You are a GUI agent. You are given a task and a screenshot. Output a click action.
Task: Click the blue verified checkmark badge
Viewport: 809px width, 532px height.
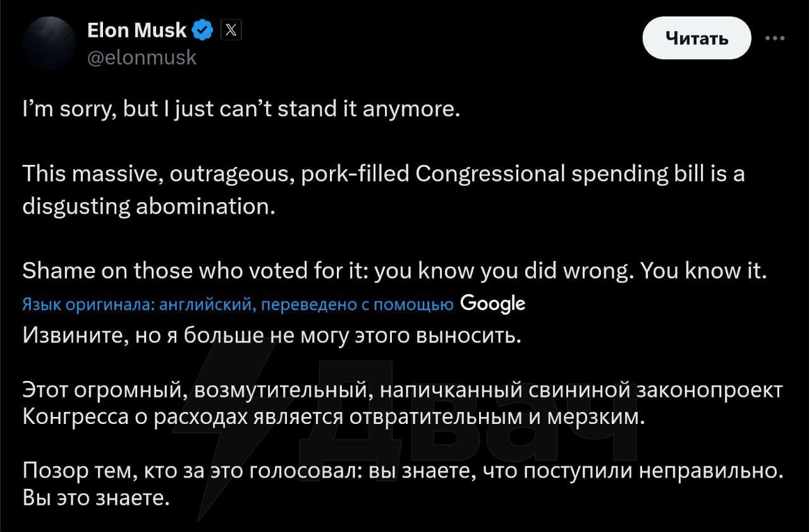pyautogui.click(x=203, y=30)
